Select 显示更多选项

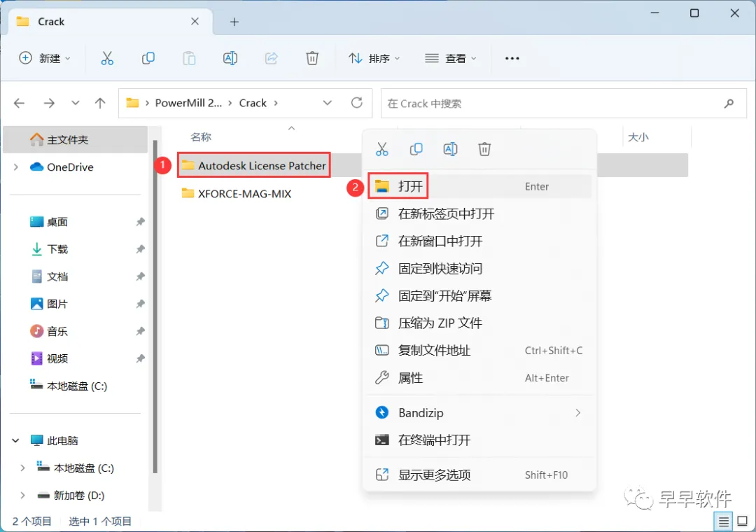pyautogui.click(x=479, y=475)
